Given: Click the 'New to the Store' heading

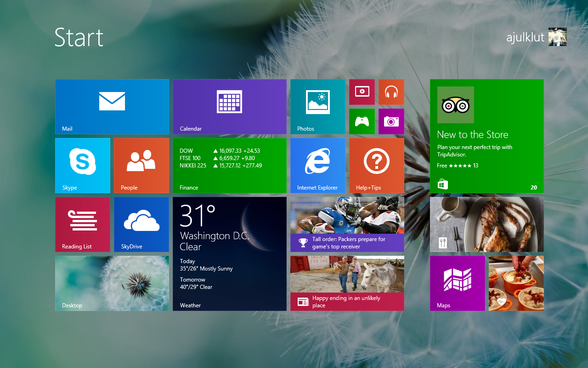Looking at the screenshot, I should pyautogui.click(x=473, y=135).
